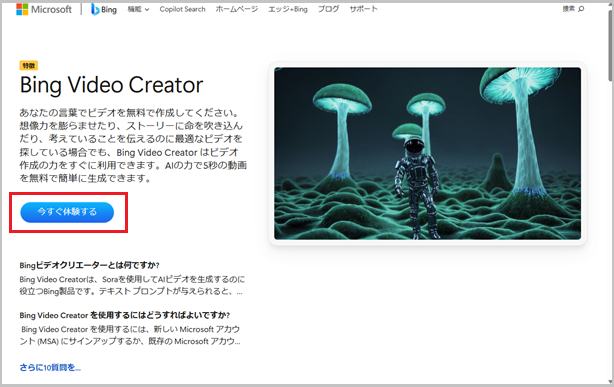
Task: Select the エッジ+Bing navigation item
Action: tap(288, 9)
